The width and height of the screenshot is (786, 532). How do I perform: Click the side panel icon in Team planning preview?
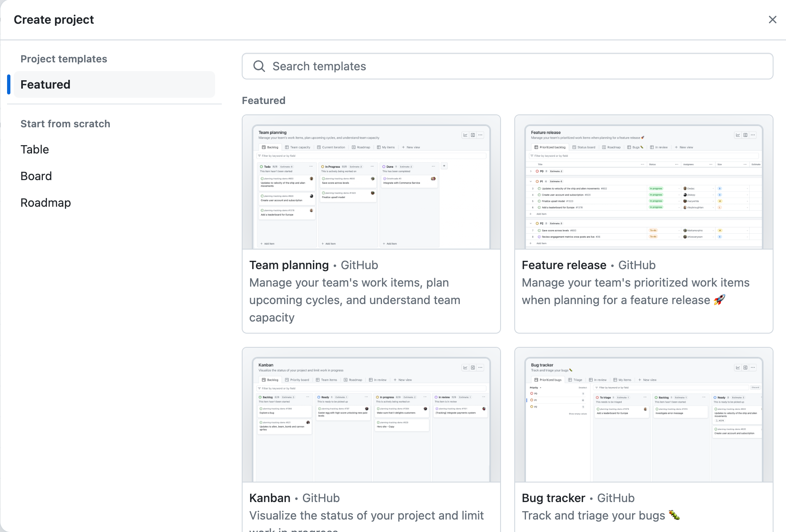pyautogui.click(x=472, y=135)
